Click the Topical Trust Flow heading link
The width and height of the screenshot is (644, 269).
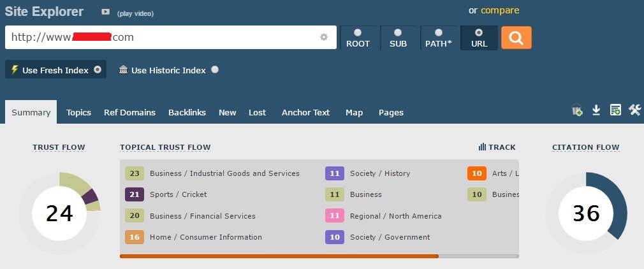pos(165,147)
